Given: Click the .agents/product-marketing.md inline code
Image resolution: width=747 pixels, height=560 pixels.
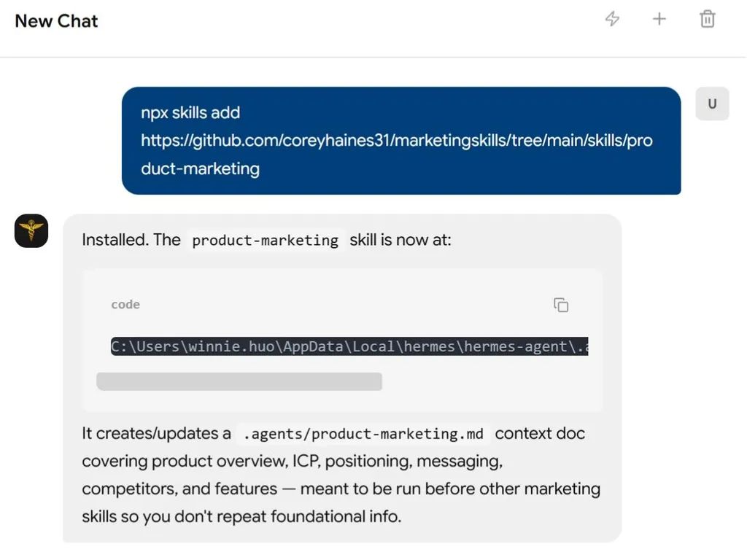Looking at the screenshot, I should 363,434.
